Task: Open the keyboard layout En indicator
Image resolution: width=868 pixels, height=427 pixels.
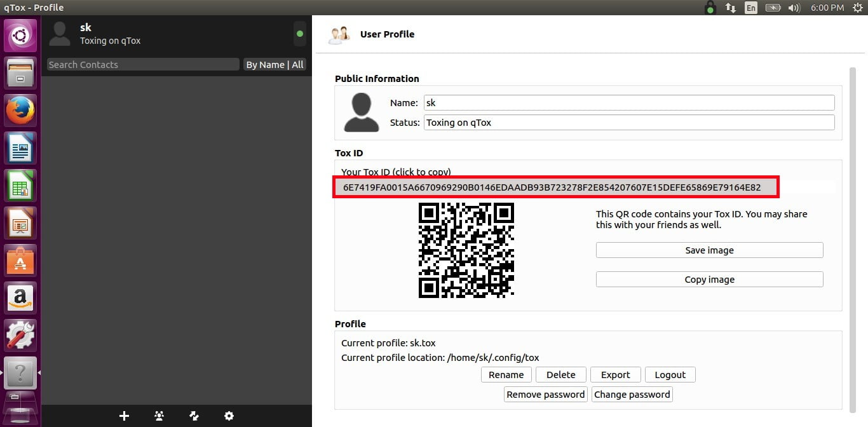Action: click(x=751, y=8)
